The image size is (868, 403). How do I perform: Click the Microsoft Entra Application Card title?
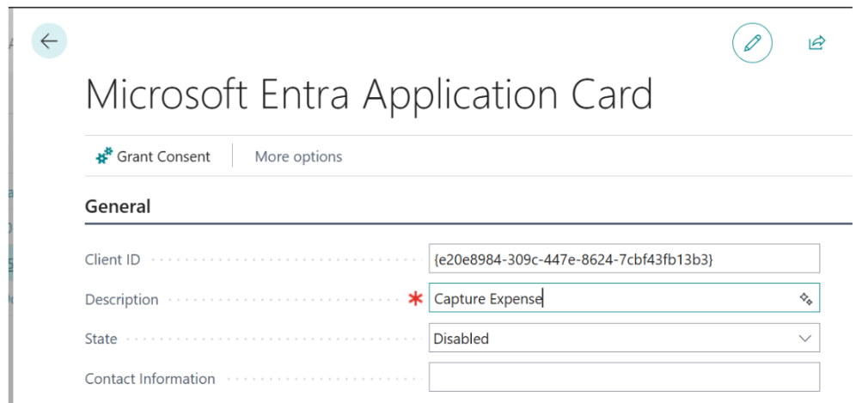(x=369, y=95)
